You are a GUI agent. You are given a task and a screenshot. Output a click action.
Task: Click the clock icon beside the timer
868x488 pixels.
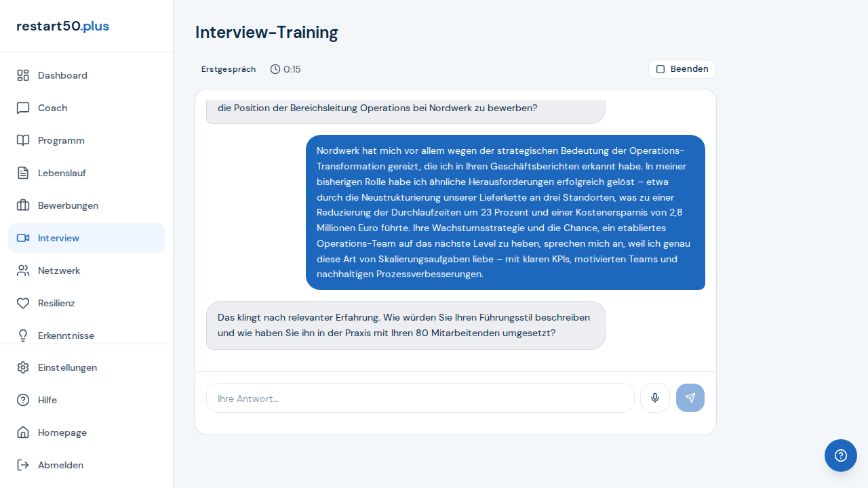(x=275, y=69)
